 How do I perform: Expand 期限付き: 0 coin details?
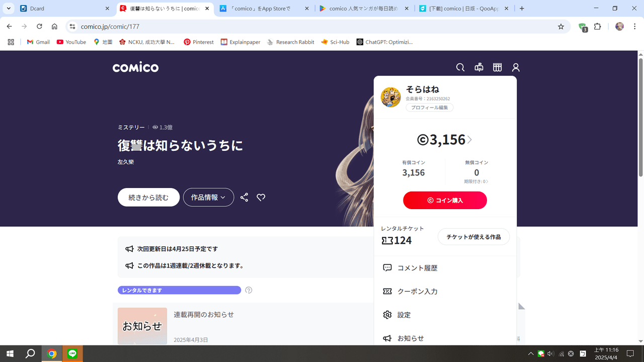[476, 182]
